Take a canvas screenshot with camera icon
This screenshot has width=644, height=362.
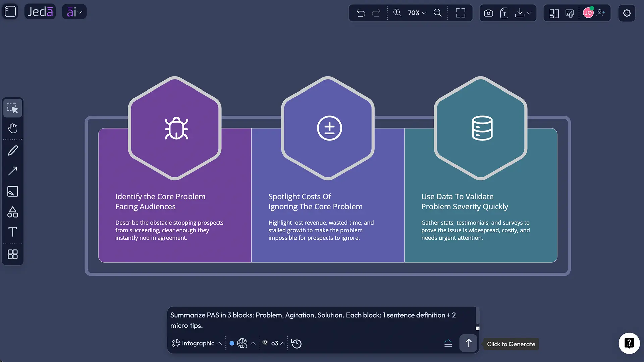[x=488, y=13]
